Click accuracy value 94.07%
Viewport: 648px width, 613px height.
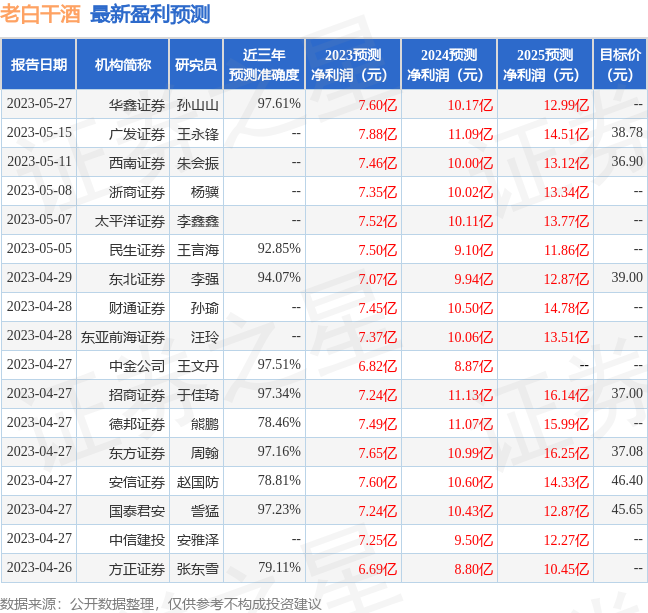coord(279,277)
